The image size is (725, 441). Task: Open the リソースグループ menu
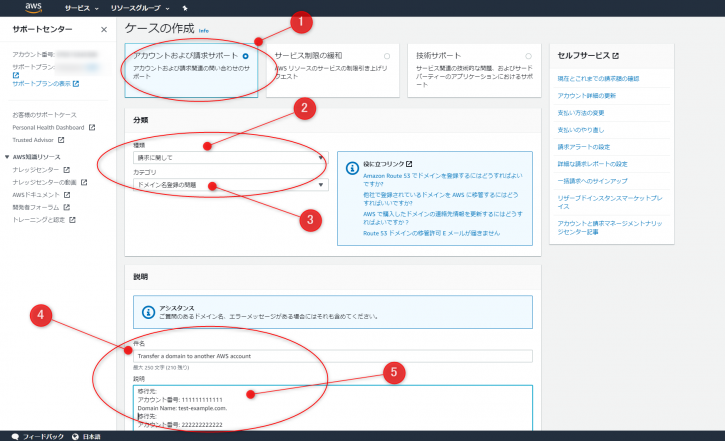coord(140,8)
